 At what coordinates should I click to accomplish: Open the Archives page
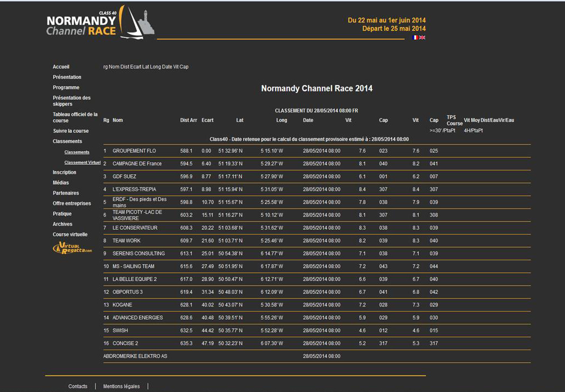pyautogui.click(x=62, y=224)
